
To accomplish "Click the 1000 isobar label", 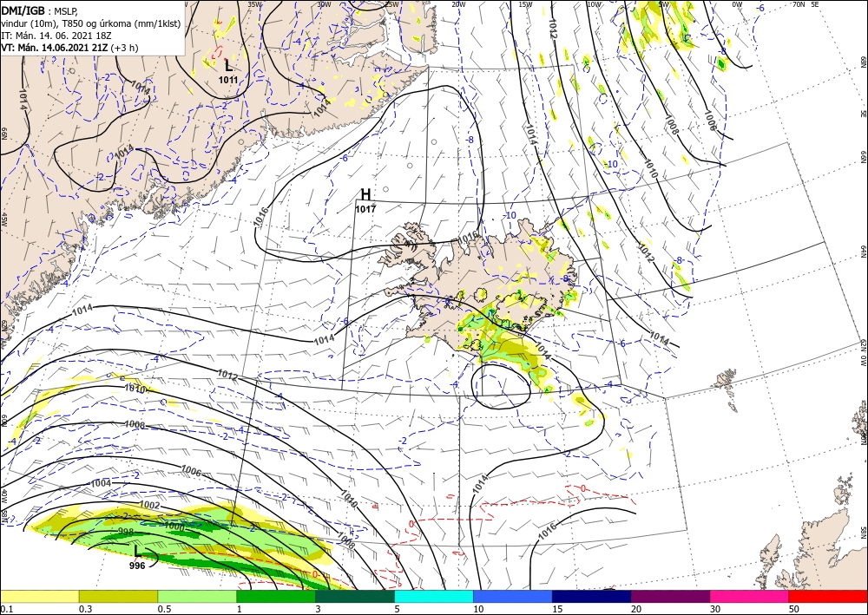I will point(174,527).
